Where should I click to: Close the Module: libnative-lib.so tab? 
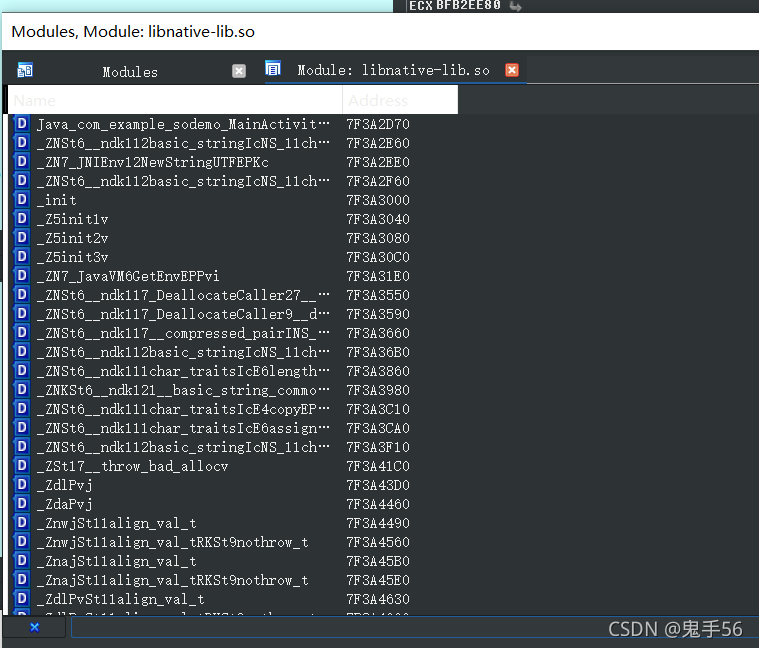pyautogui.click(x=512, y=70)
